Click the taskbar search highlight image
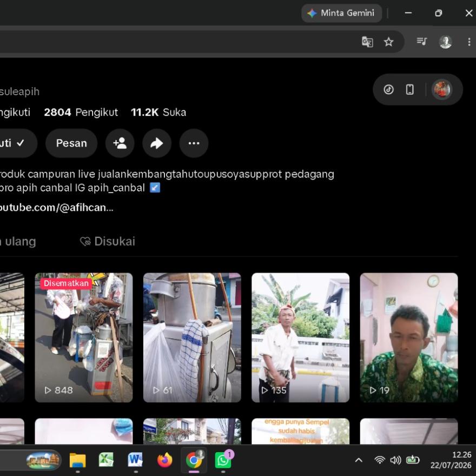The height and width of the screenshot is (476, 476). [43, 460]
